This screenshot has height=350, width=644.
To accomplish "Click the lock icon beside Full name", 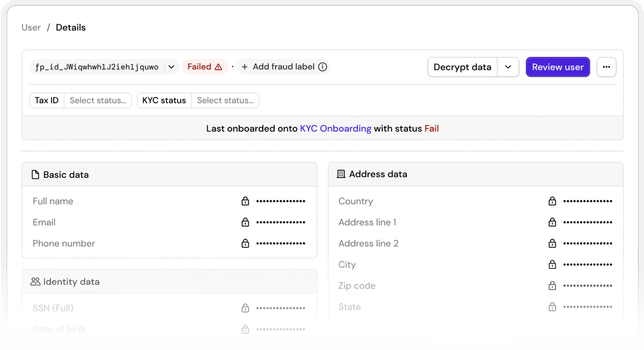I will [x=245, y=201].
